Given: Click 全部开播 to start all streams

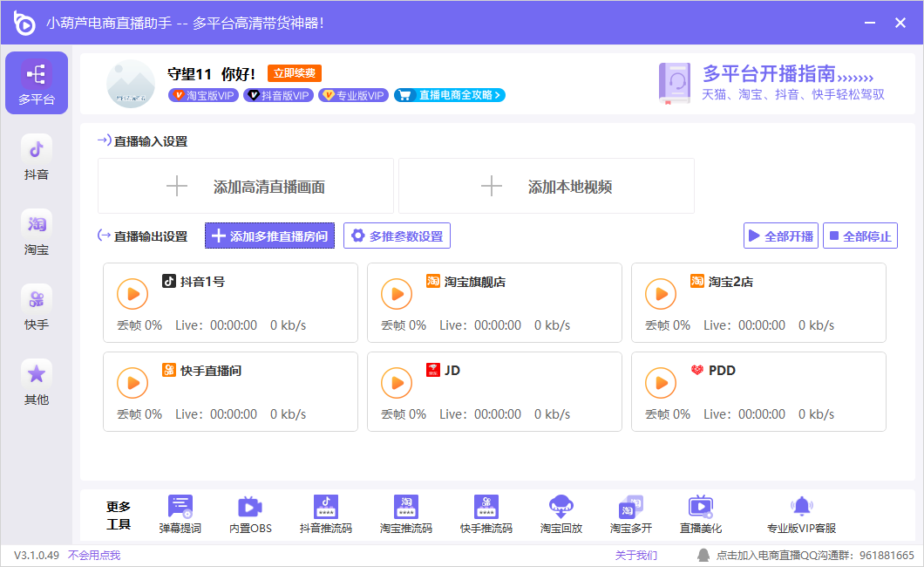Looking at the screenshot, I should [x=780, y=236].
